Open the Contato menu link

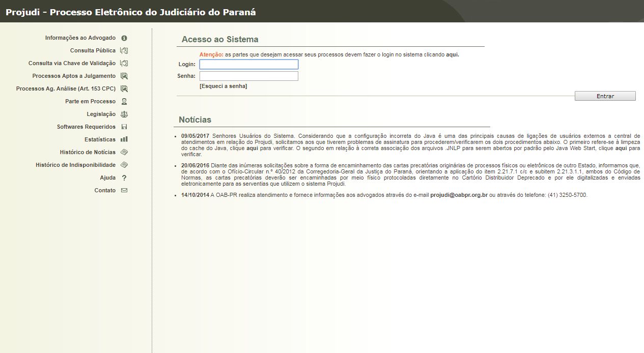pyautogui.click(x=105, y=191)
